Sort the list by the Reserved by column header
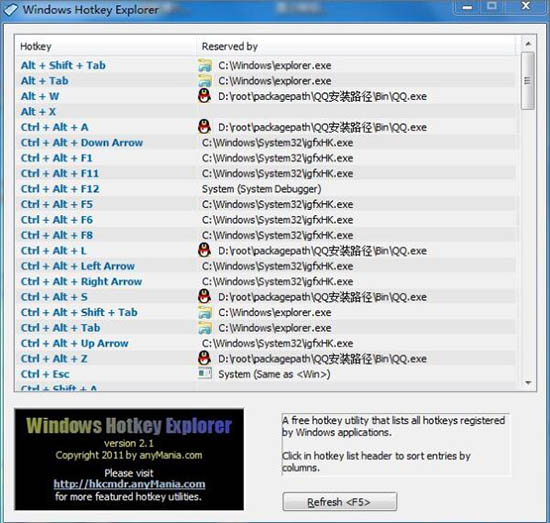The image size is (550, 523). [356, 46]
